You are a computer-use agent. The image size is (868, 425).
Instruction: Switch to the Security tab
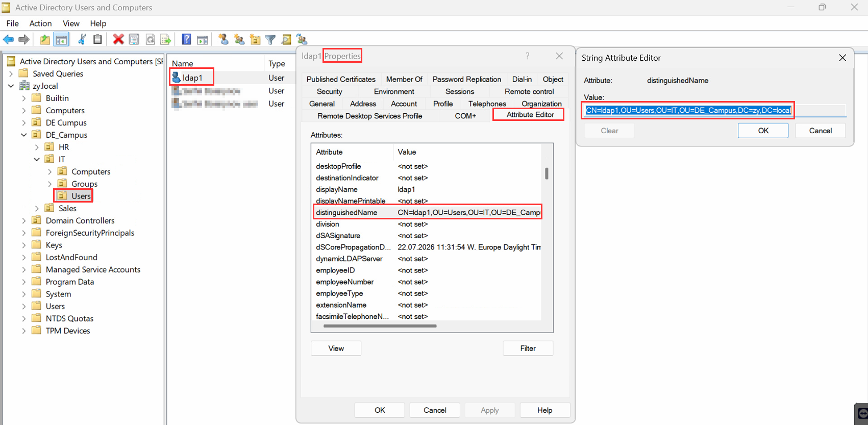(330, 91)
